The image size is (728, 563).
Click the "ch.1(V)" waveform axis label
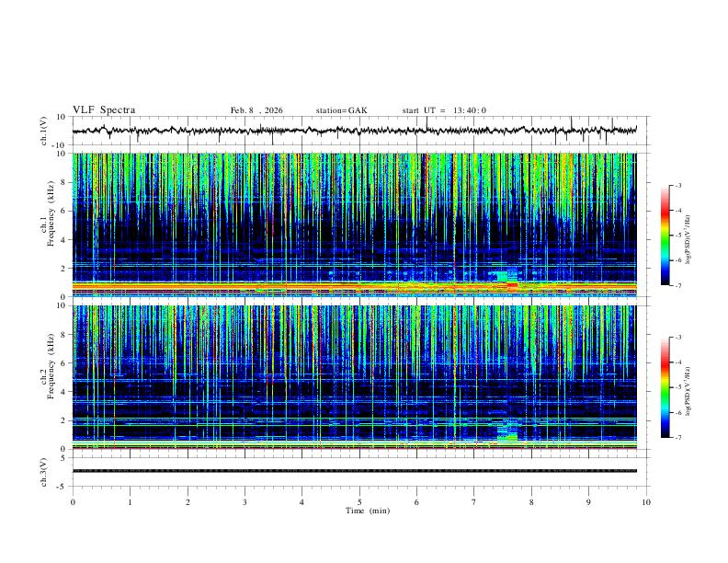click(x=44, y=131)
